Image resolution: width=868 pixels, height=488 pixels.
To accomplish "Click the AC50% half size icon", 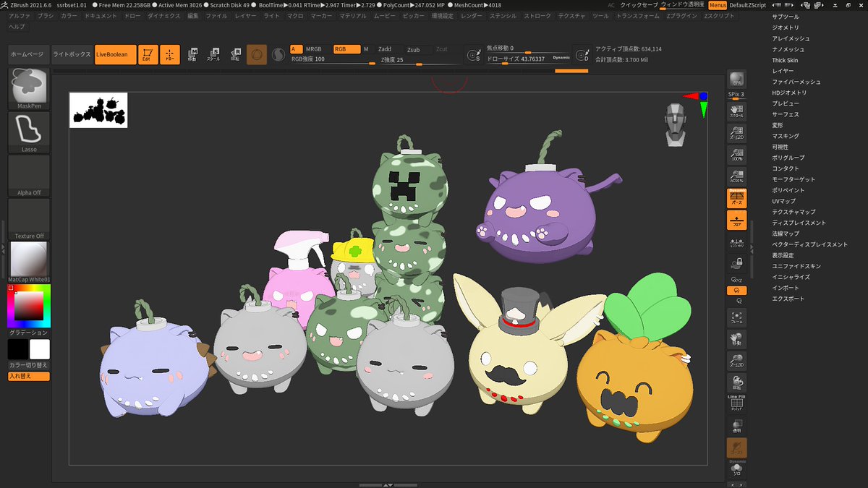I will click(736, 175).
